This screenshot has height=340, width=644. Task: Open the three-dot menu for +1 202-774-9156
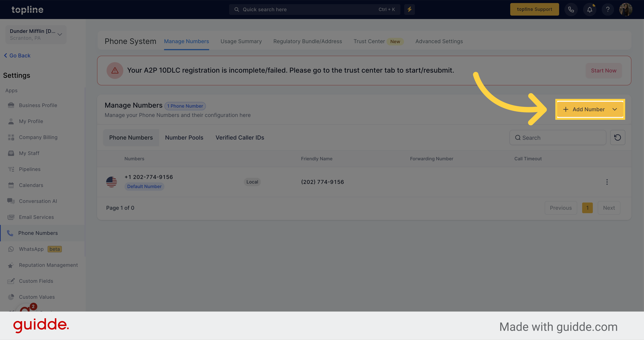[x=607, y=182]
